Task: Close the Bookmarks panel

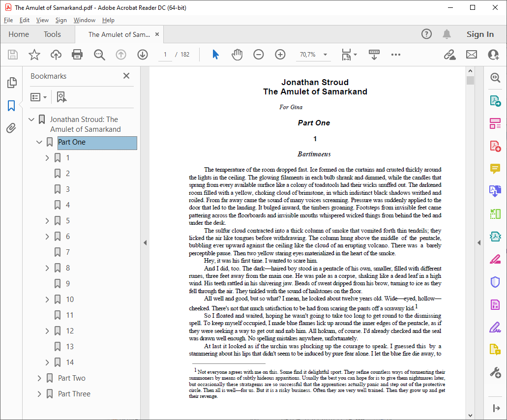Action: pyautogui.click(x=126, y=76)
